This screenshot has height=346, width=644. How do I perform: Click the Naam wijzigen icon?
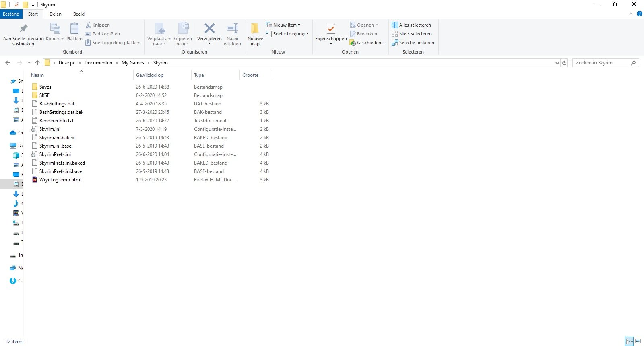(x=233, y=28)
